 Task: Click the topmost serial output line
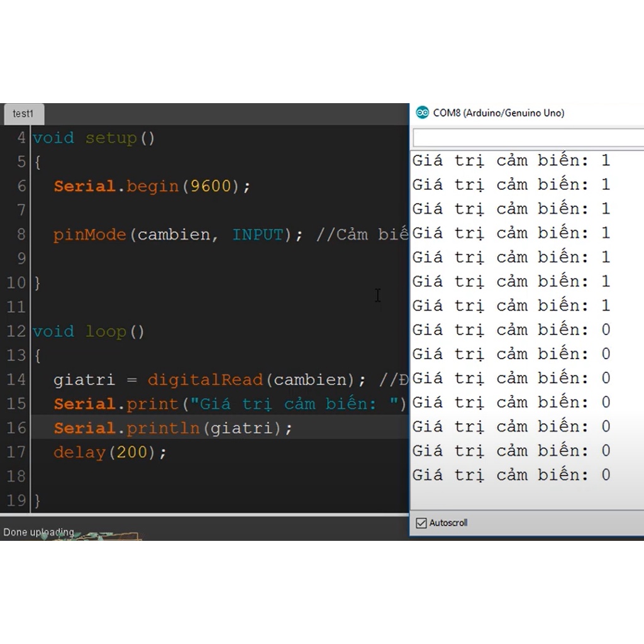511,160
